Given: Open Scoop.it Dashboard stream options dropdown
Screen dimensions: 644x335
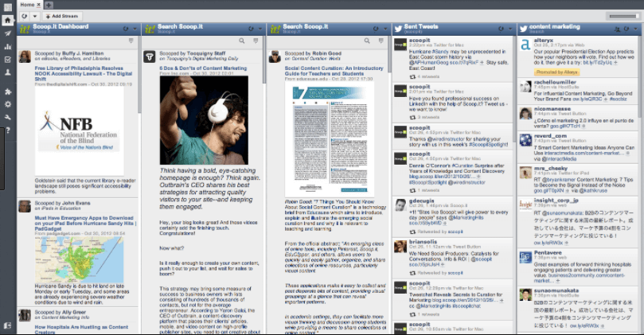Looking at the screenshot, I should 135,29.
